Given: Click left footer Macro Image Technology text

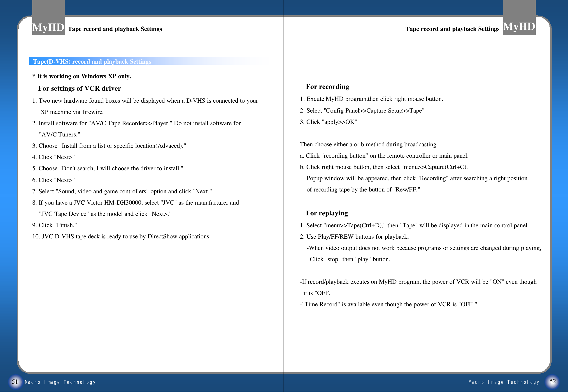Looking at the screenshot, I should (60, 382).
